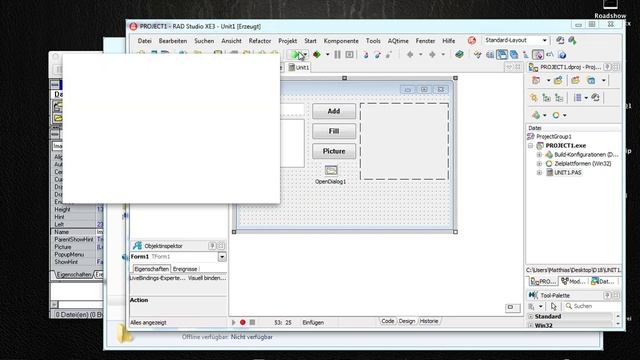Click the Expand all icon in project manager
The height and width of the screenshot is (360, 640).
[547, 98]
